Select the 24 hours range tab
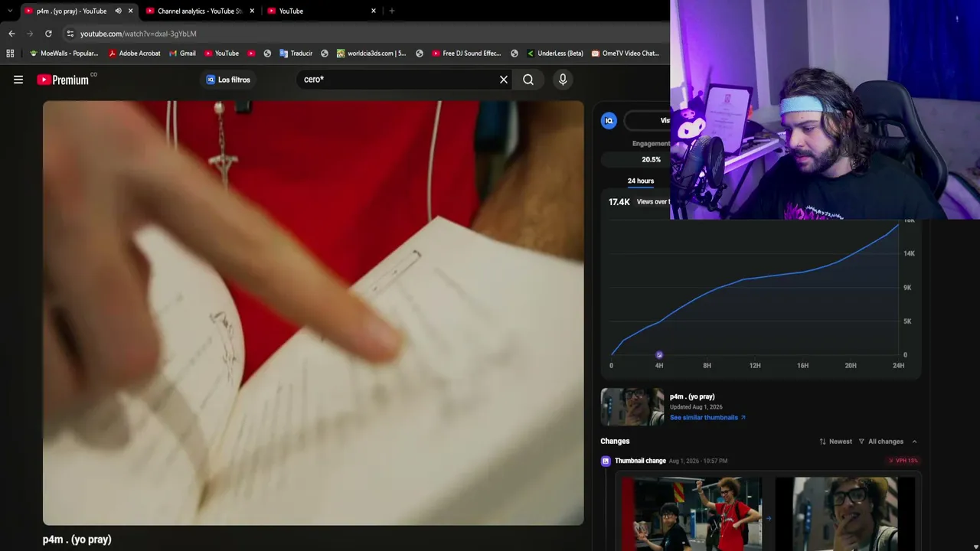Screen dimensions: 980x551 (x=641, y=181)
